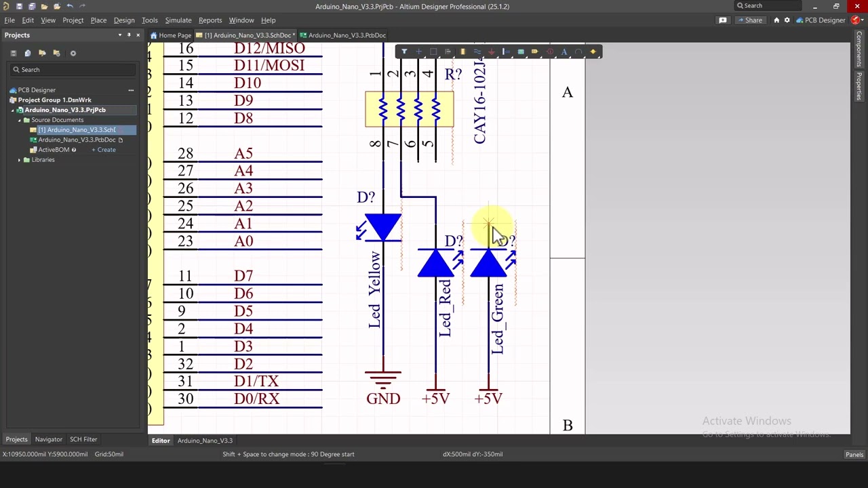Pin the Projects panel
This screenshot has height=488, width=868.
(129, 35)
